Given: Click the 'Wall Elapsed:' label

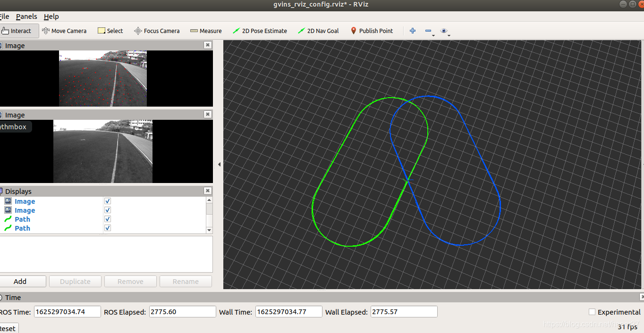Looking at the screenshot, I should (347, 312).
